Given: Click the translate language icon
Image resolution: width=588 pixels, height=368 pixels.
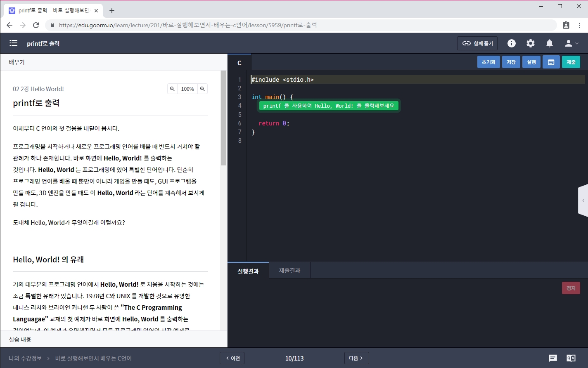Looking at the screenshot, I should (x=571, y=358).
